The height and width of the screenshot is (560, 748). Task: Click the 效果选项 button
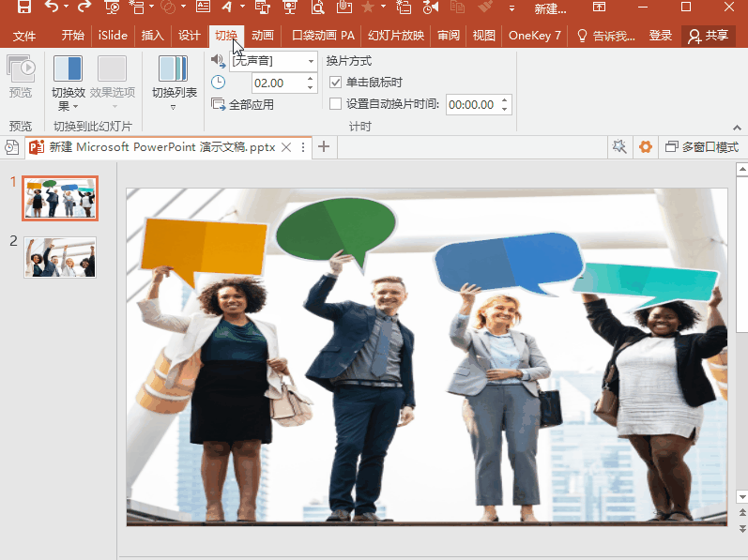(x=113, y=82)
